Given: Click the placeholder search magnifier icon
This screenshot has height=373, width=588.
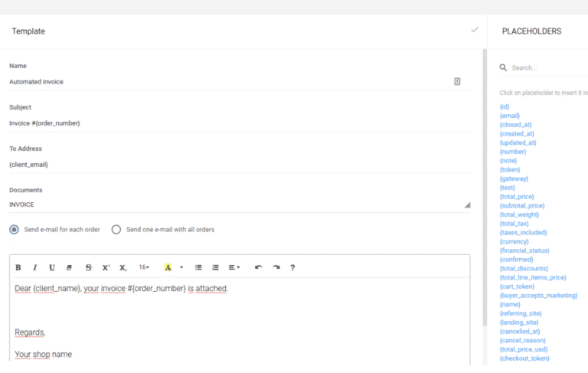Looking at the screenshot, I should point(503,67).
